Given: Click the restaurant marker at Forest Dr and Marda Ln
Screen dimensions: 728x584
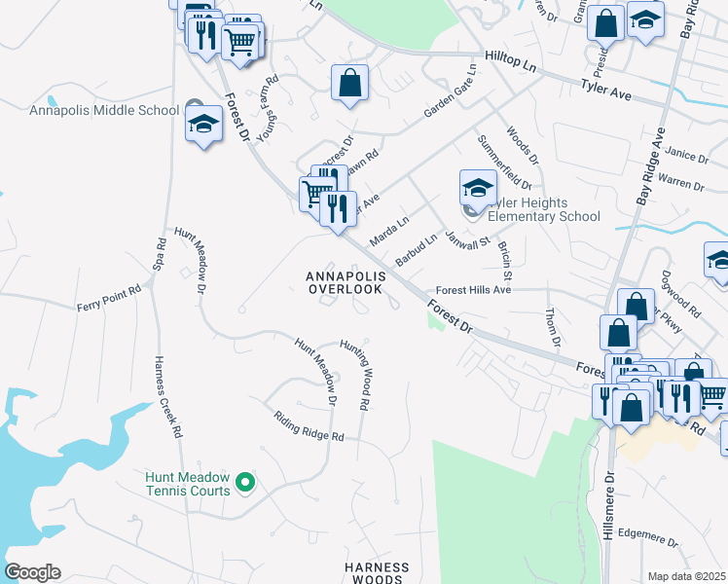Looking at the screenshot, I should pos(338,210).
